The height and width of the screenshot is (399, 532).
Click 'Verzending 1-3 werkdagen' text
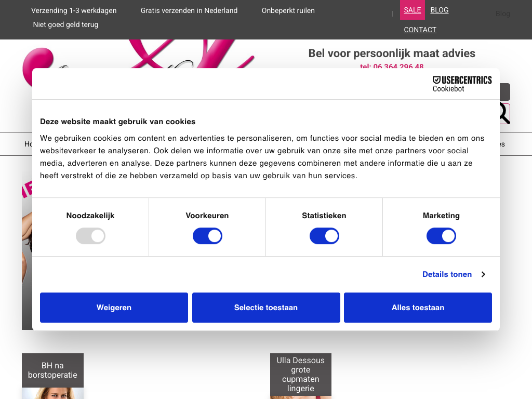pyautogui.click(x=74, y=10)
